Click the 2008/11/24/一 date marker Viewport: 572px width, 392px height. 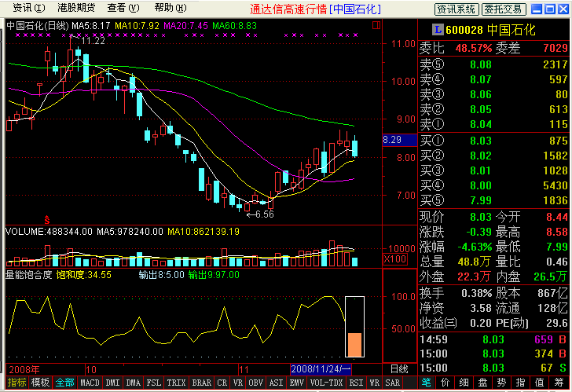tap(321, 369)
